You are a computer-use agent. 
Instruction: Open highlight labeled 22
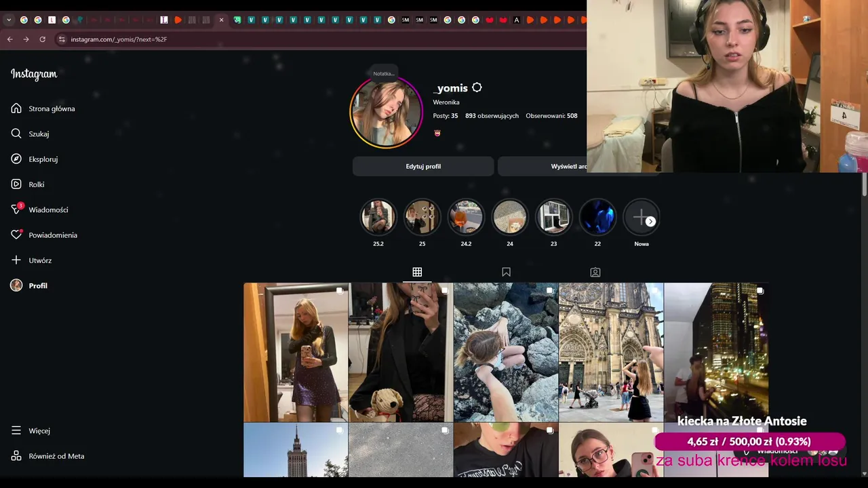[597, 217]
